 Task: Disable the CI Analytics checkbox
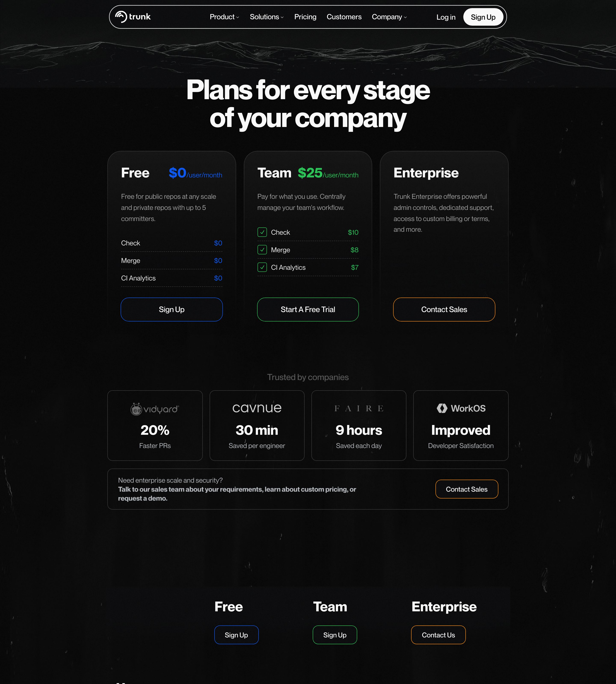pos(262,267)
